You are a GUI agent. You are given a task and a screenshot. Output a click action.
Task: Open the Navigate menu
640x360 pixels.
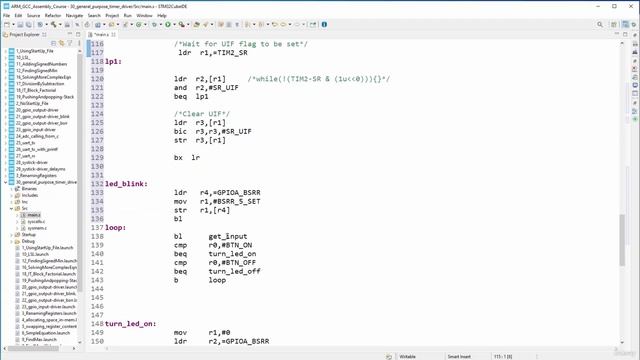tap(74, 16)
